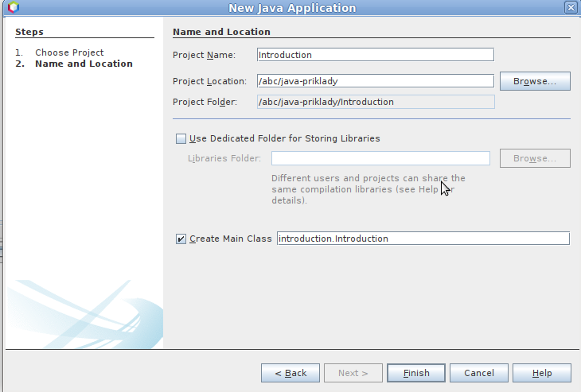Click the Libraries Folder text field
The height and width of the screenshot is (392, 581).
(380, 158)
